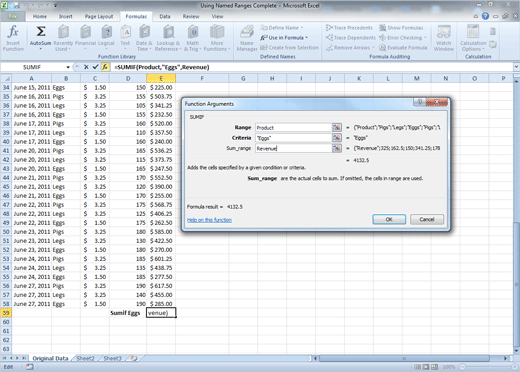Expand the formula bar
Viewport: 520px width, 372px height.
[516, 67]
